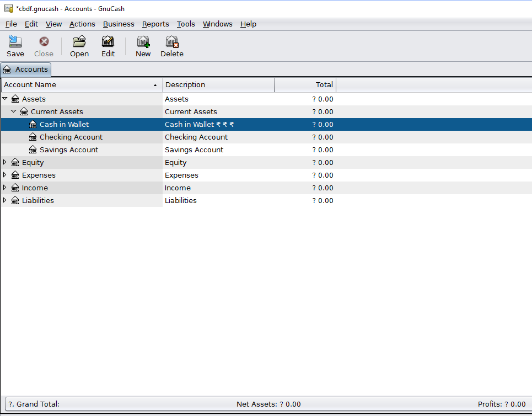532x416 pixels.
Task: Open the View menu
Action: point(53,24)
